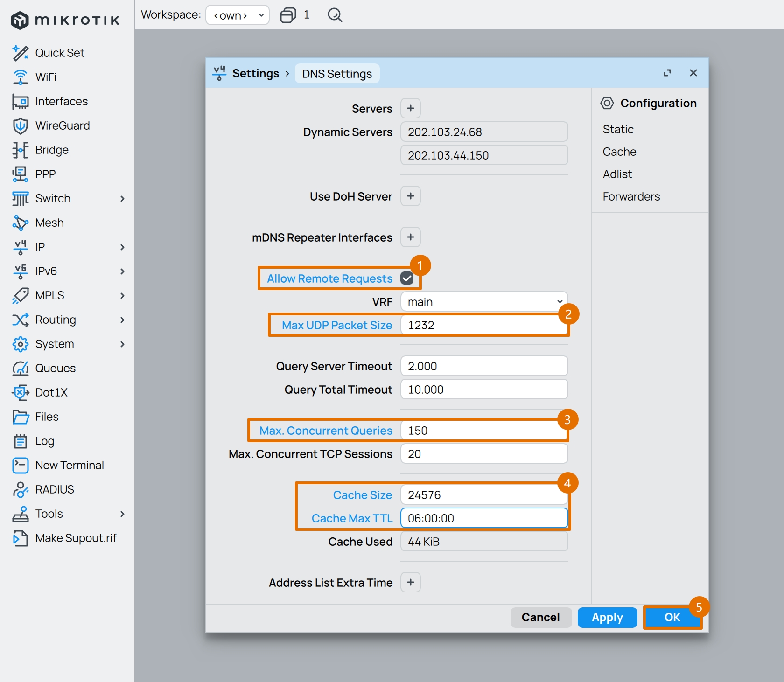Open the WireGuard shield icon
The width and height of the screenshot is (784, 682).
20,125
